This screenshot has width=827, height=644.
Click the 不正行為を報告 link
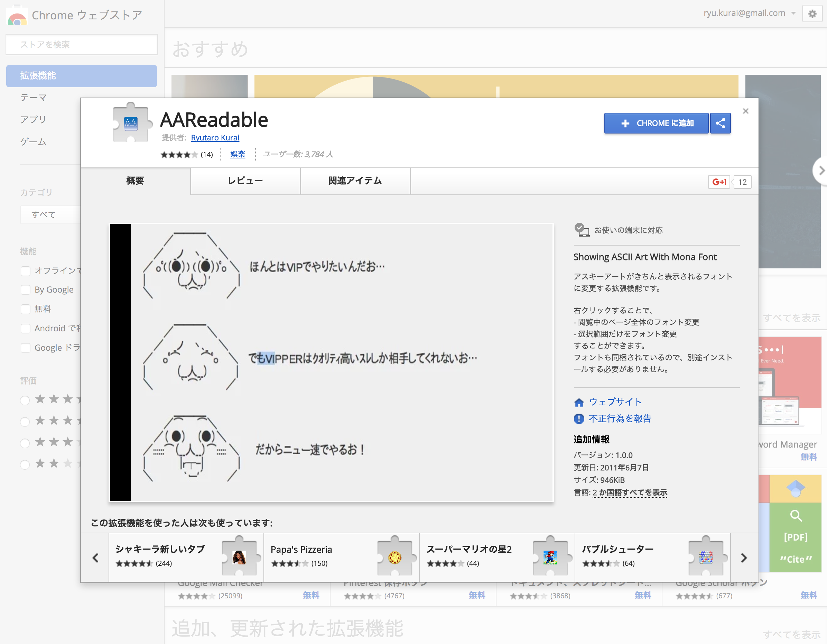tap(620, 418)
